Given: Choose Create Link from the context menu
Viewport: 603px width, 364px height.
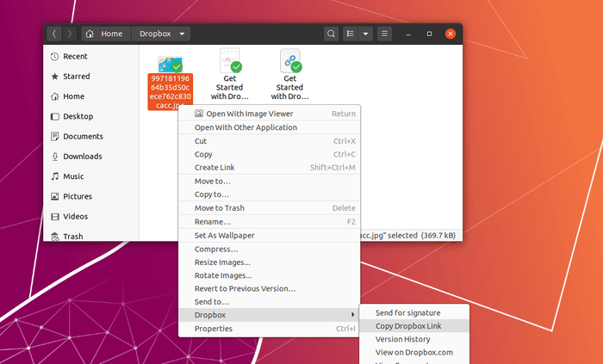Looking at the screenshot, I should [x=269, y=168].
